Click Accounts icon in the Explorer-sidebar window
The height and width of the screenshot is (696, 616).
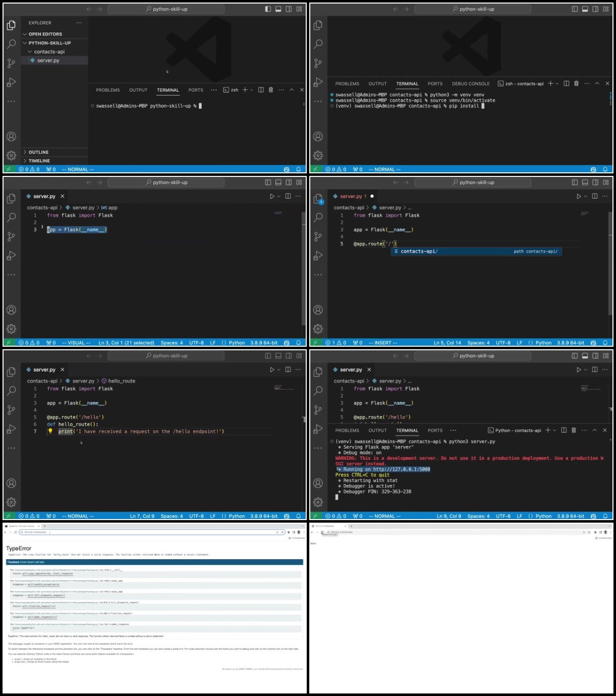pyautogui.click(x=11, y=136)
